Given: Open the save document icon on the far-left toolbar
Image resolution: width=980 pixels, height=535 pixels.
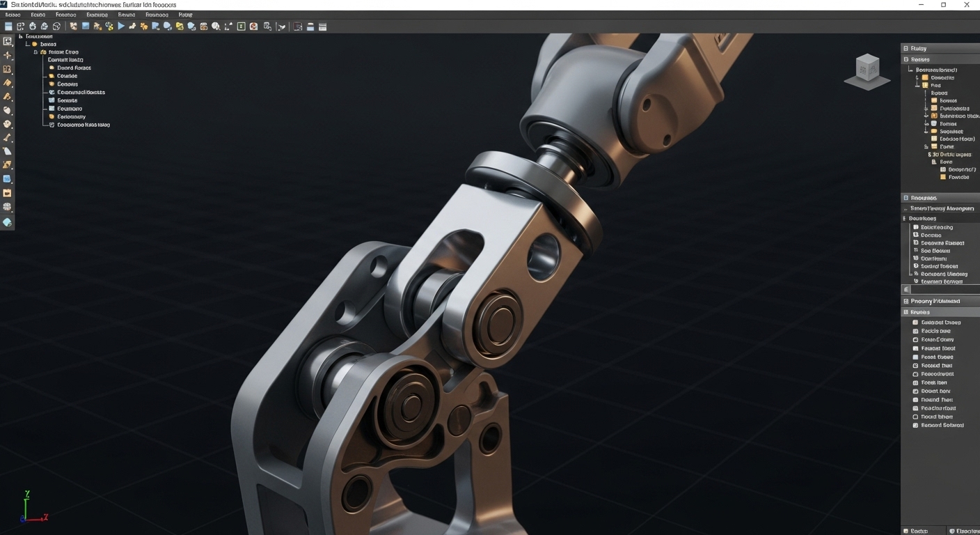Looking at the screenshot, I should click(x=8, y=26).
